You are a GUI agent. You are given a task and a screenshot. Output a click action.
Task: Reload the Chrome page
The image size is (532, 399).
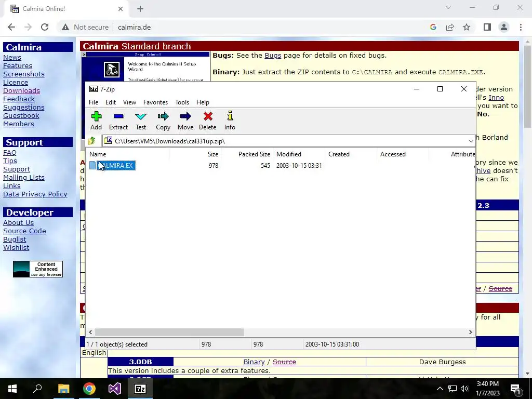pyautogui.click(x=45, y=27)
